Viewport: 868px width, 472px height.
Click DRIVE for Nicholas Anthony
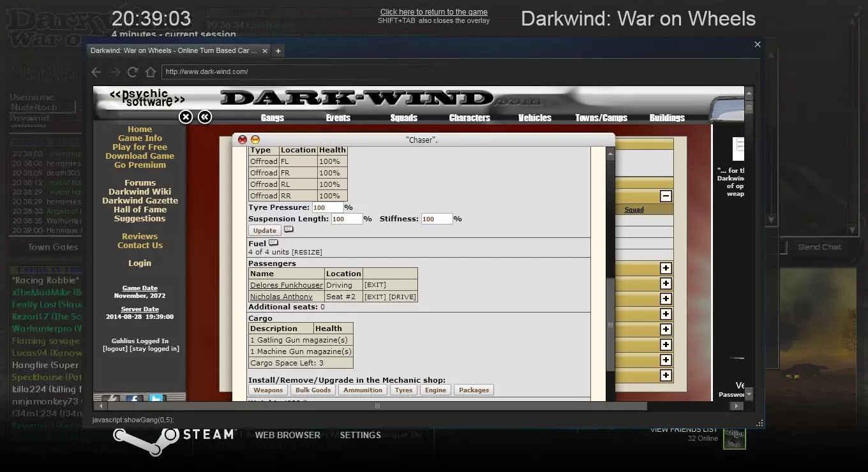[x=402, y=297]
